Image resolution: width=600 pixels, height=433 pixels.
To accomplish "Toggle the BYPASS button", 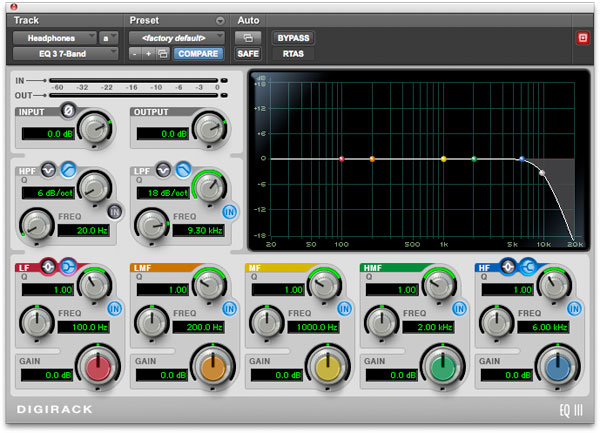I will 293,38.
